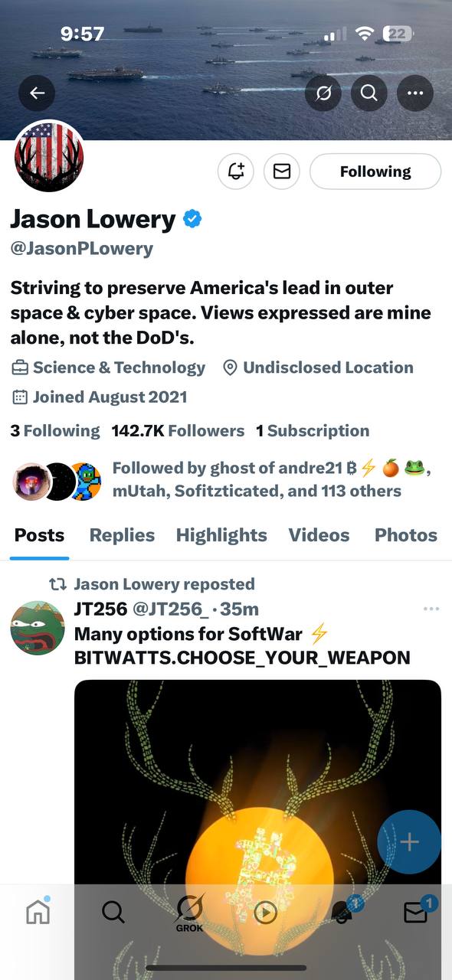
Task: Tap the header search magnifier icon
Action: pos(368,93)
